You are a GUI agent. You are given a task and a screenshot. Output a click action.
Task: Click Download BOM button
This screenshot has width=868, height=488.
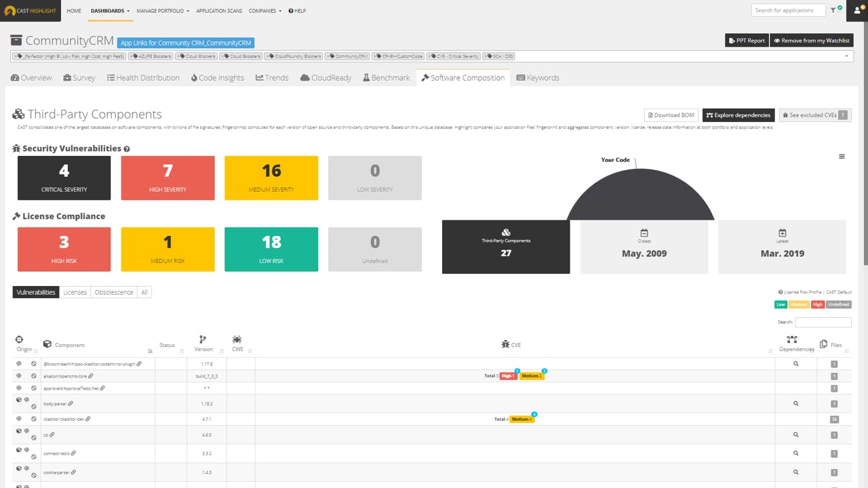(671, 115)
